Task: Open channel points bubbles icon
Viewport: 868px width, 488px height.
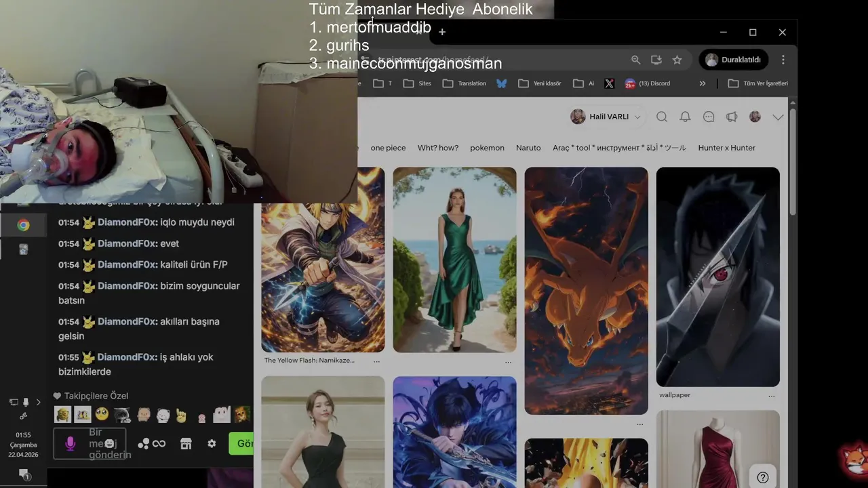Action: (x=143, y=444)
